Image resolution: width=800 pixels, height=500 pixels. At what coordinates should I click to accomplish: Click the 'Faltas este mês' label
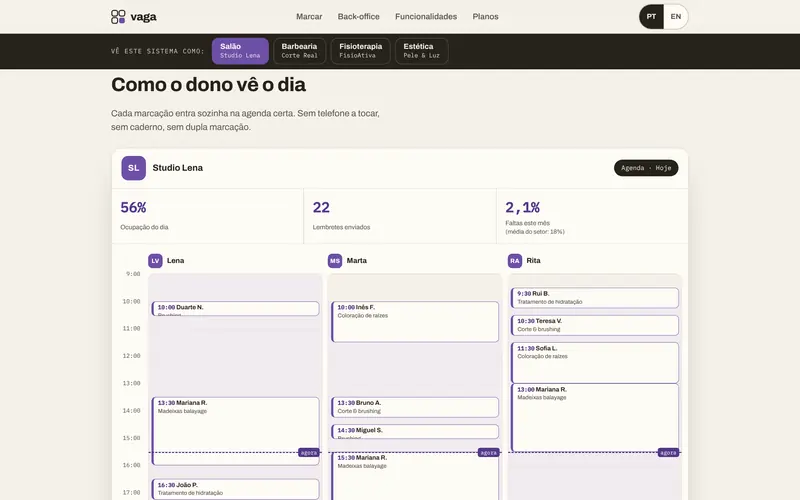pos(528,223)
